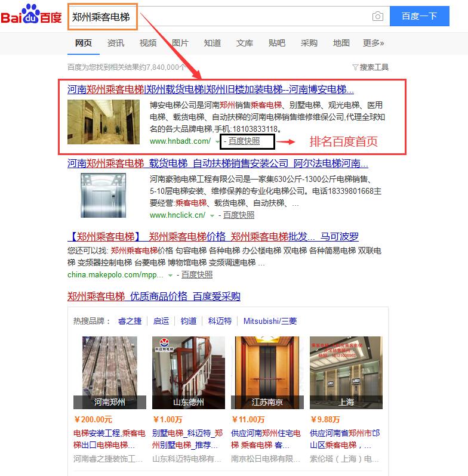Expand dropdown arrow next to www.hnbadt.com

217,142
